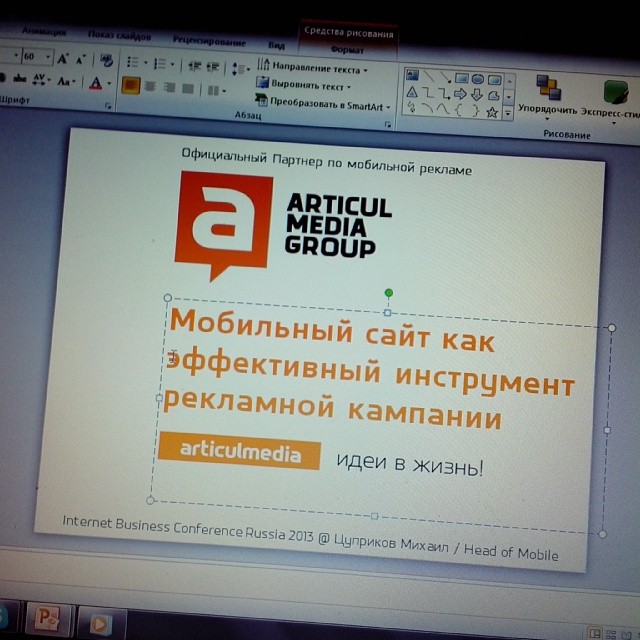Image resolution: width=640 pixels, height=640 pixels.
Task: Click the green rotation handle
Action: tap(389, 293)
